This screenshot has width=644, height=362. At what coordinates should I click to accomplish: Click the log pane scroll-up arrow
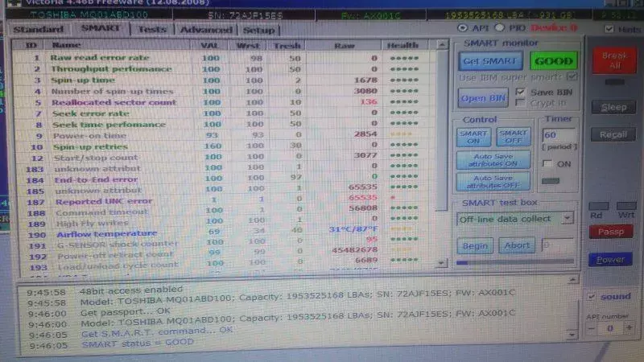coord(572,279)
